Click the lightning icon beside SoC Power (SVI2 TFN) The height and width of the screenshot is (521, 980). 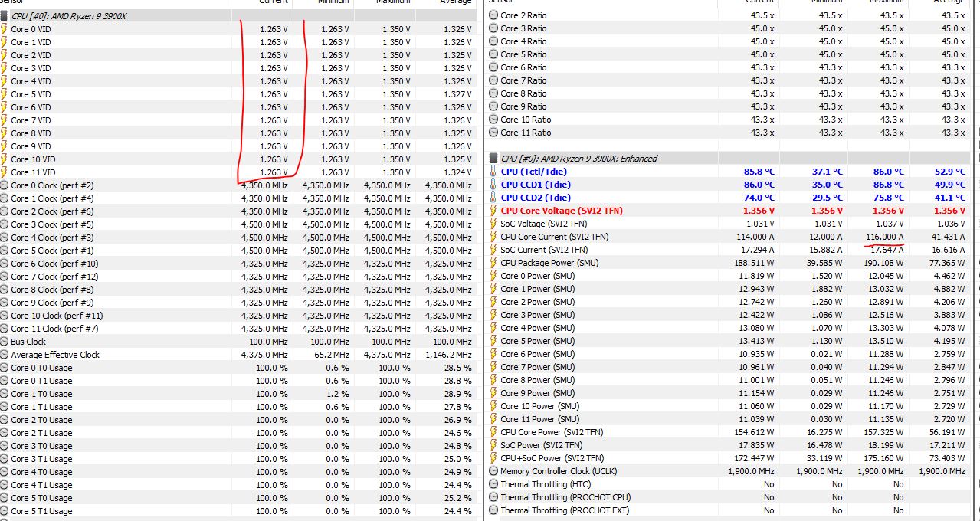coord(493,445)
